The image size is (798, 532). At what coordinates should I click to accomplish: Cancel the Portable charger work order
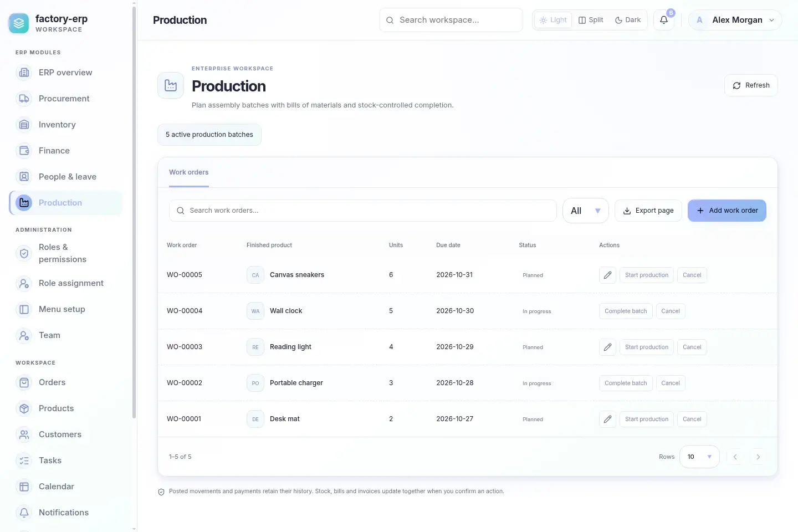(671, 383)
